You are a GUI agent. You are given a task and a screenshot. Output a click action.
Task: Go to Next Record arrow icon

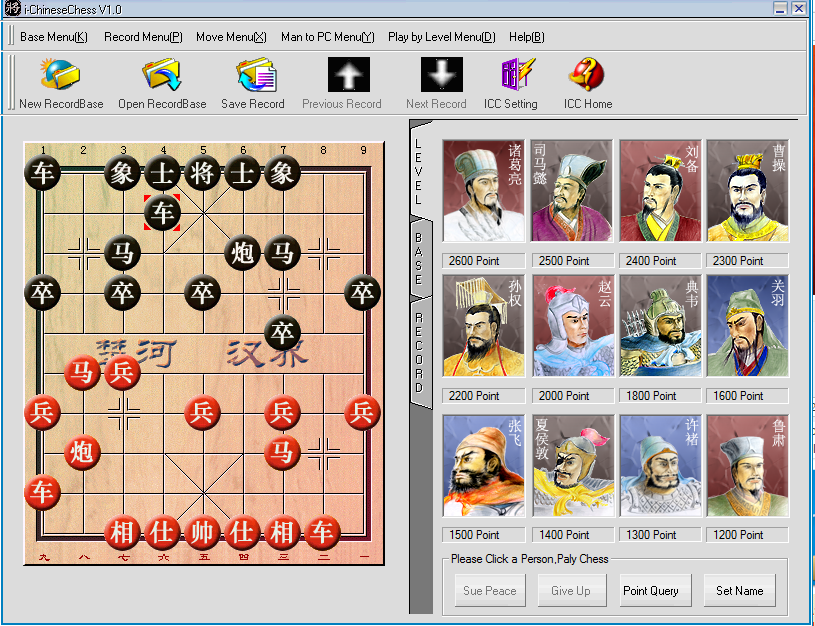tap(442, 74)
